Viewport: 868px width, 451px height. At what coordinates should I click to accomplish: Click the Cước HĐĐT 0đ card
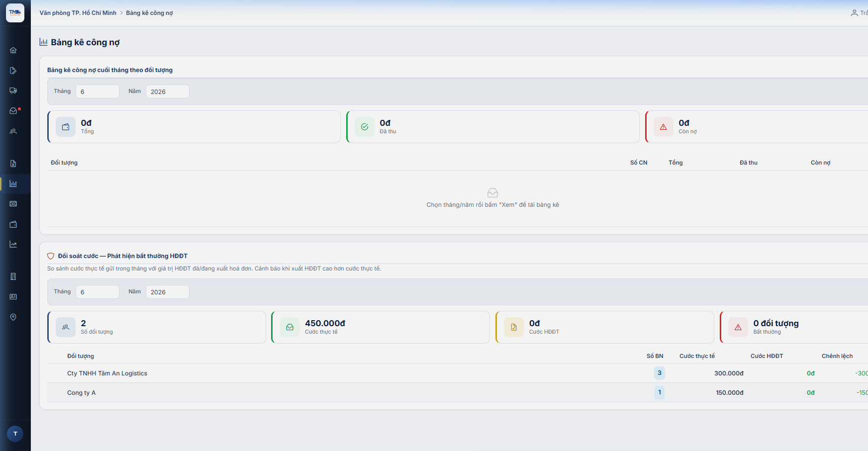[605, 327]
